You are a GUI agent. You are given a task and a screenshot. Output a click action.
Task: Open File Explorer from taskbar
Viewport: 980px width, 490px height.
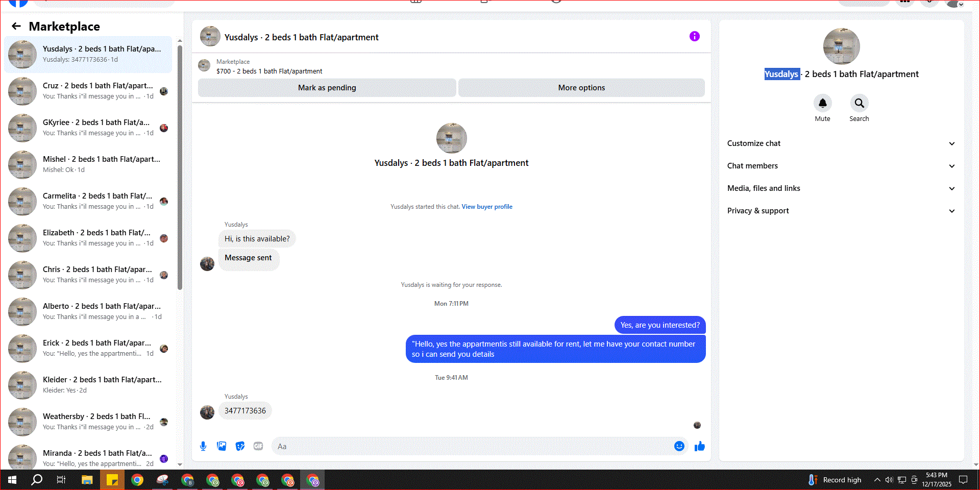tap(87, 480)
